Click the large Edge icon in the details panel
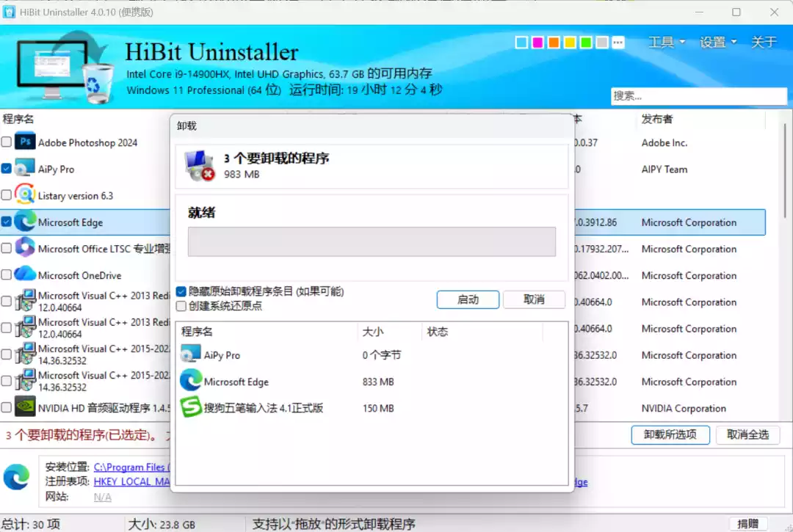 [17, 476]
